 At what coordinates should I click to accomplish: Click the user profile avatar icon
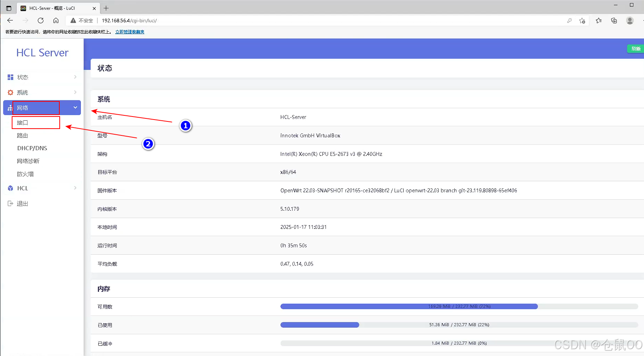[x=630, y=20]
